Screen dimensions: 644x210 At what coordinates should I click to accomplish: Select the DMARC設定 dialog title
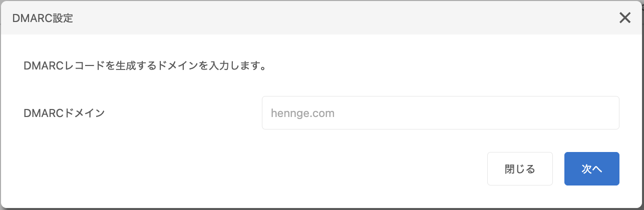[42, 18]
